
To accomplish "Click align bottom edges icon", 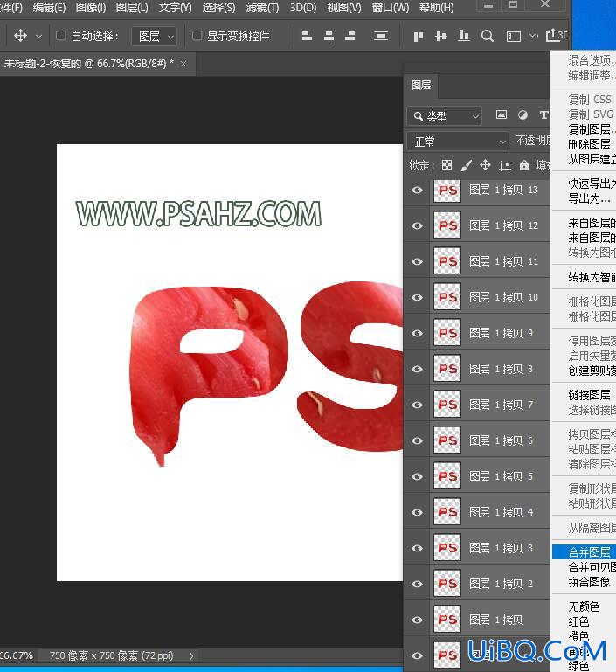I will click(463, 36).
